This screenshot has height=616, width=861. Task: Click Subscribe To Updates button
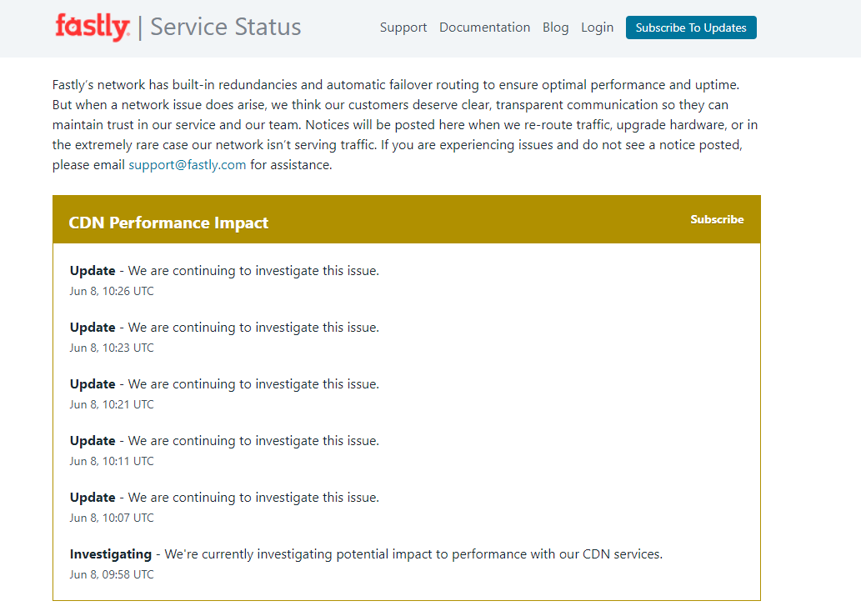click(691, 28)
